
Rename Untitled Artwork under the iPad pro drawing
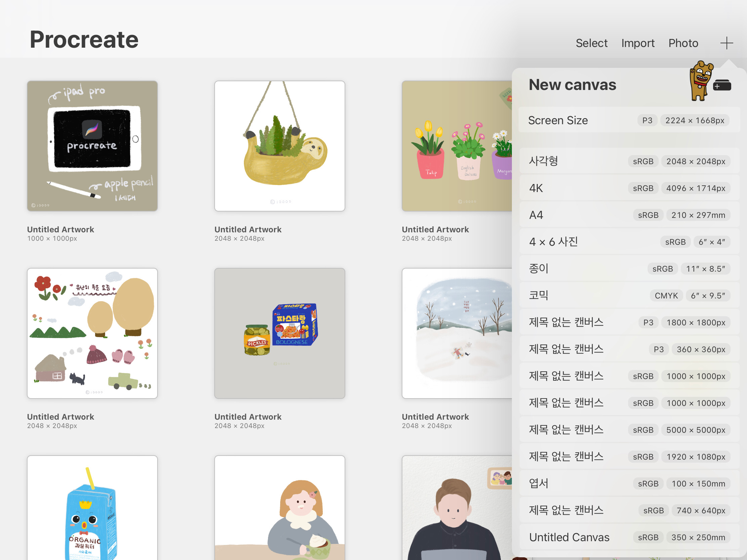(x=60, y=230)
